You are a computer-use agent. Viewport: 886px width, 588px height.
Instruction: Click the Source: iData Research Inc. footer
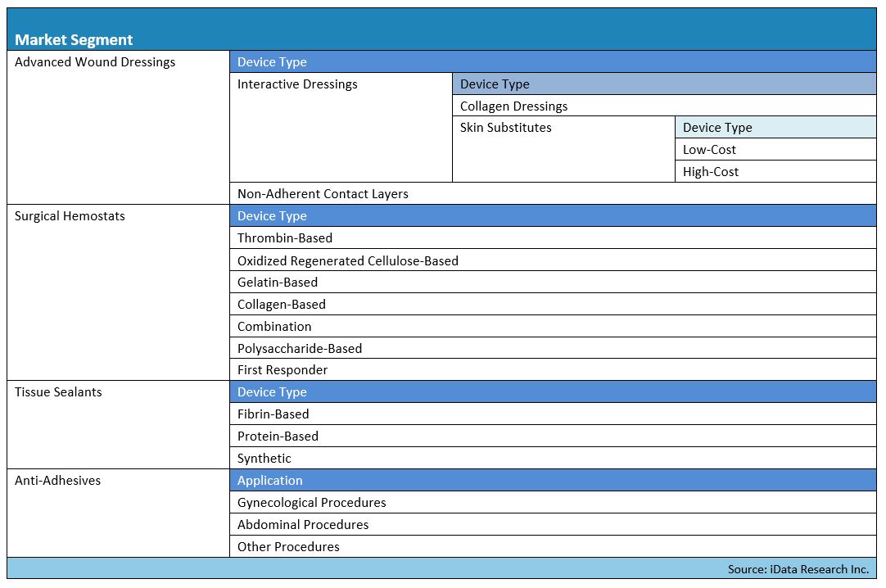coord(441,568)
